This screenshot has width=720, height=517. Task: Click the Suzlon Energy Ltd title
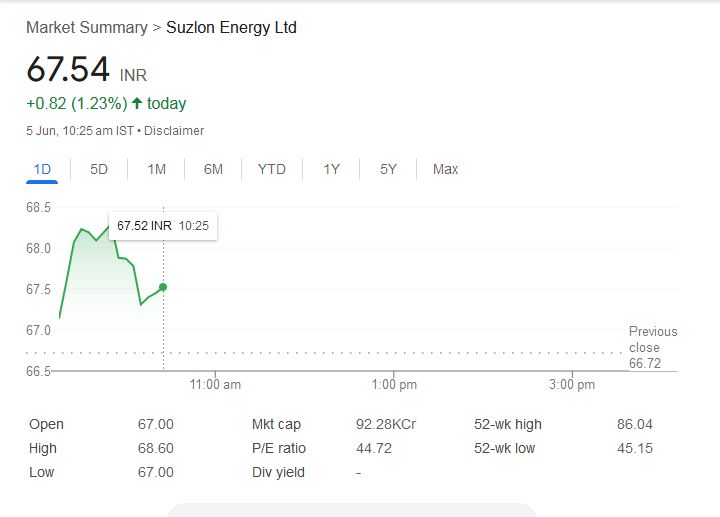point(231,28)
